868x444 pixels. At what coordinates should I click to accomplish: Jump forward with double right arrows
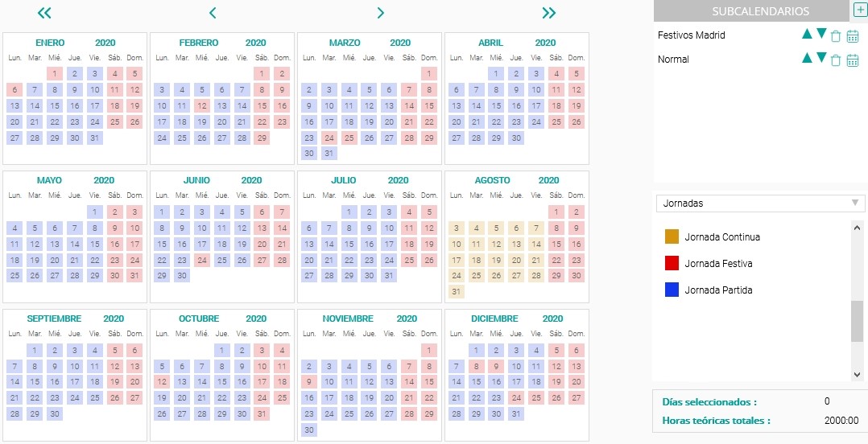[548, 13]
